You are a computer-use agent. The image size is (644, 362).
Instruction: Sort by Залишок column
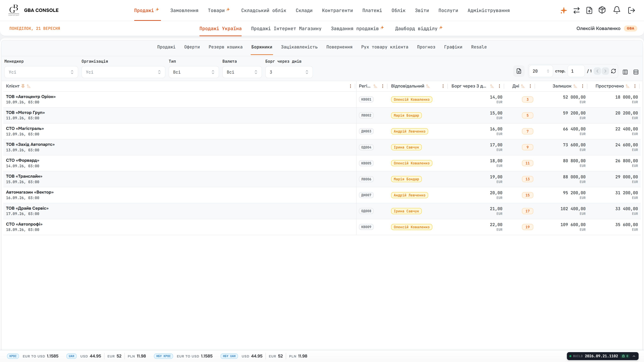coord(575,86)
